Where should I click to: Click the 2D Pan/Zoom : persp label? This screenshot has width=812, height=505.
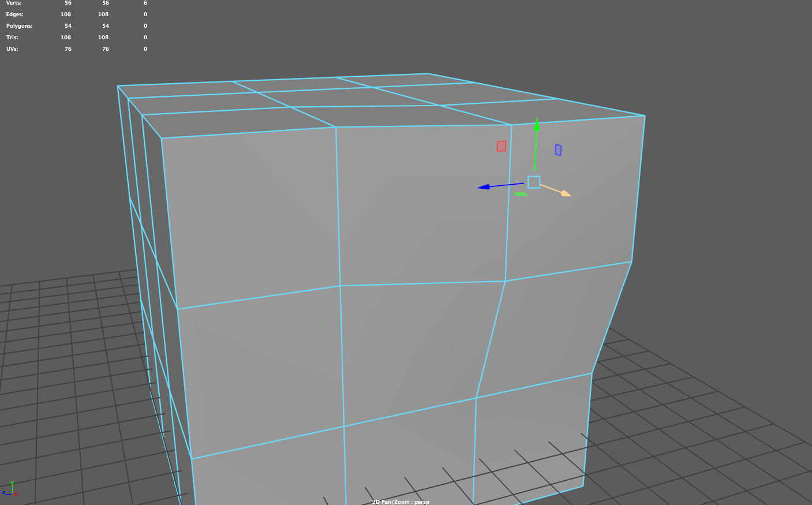click(401, 502)
